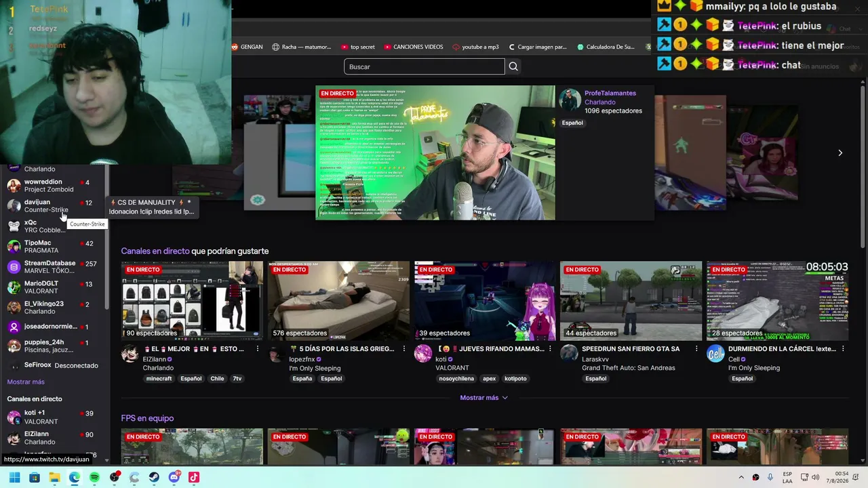
Task: Expand sidebar list via Mostrar más
Action: (x=26, y=382)
